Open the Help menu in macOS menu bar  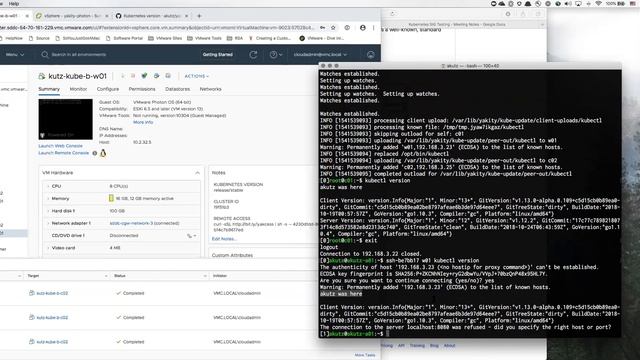click(x=14, y=3)
